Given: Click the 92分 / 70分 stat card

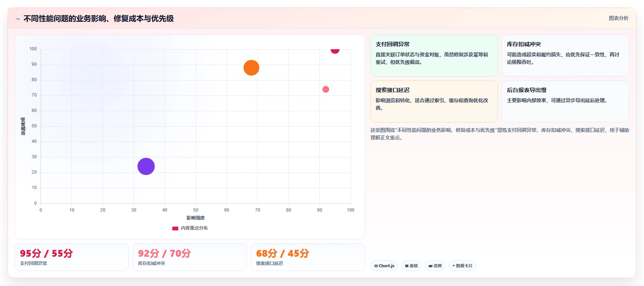Looking at the screenshot, I should pyautogui.click(x=190, y=257).
